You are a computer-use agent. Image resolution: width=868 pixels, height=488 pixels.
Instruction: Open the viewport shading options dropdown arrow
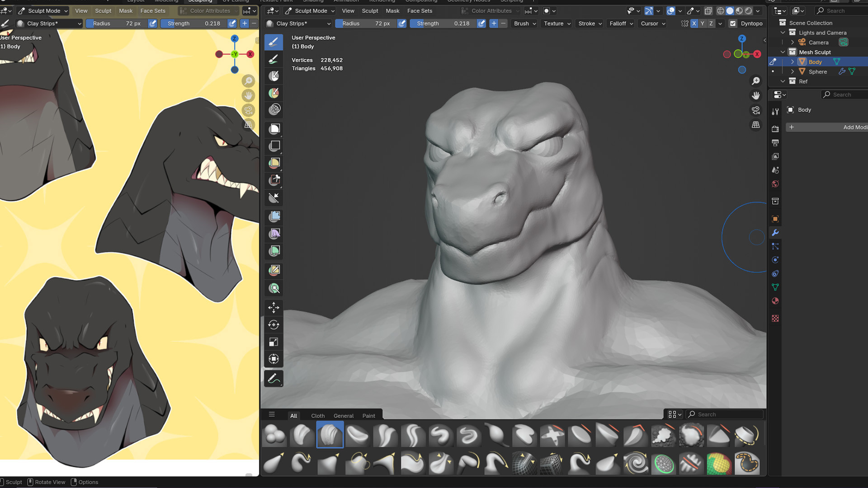point(758,11)
